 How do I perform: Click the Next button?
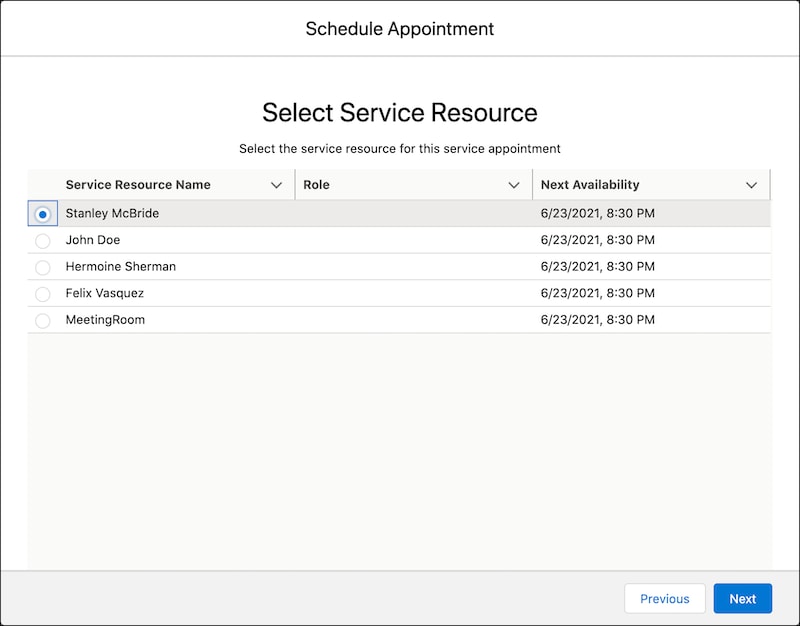coord(742,598)
